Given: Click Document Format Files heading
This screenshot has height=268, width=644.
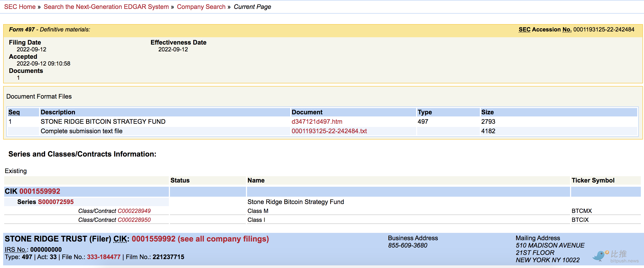Looking at the screenshot, I should point(39,97).
